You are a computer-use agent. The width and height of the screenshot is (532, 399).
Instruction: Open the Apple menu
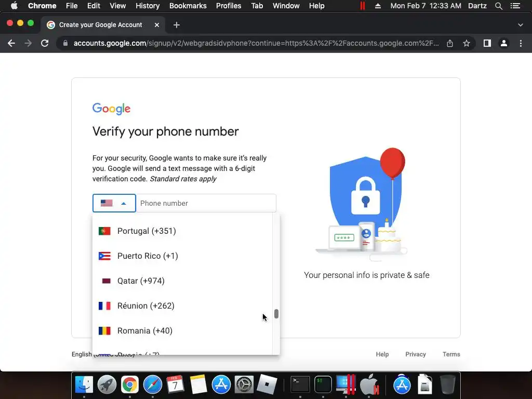pyautogui.click(x=14, y=6)
